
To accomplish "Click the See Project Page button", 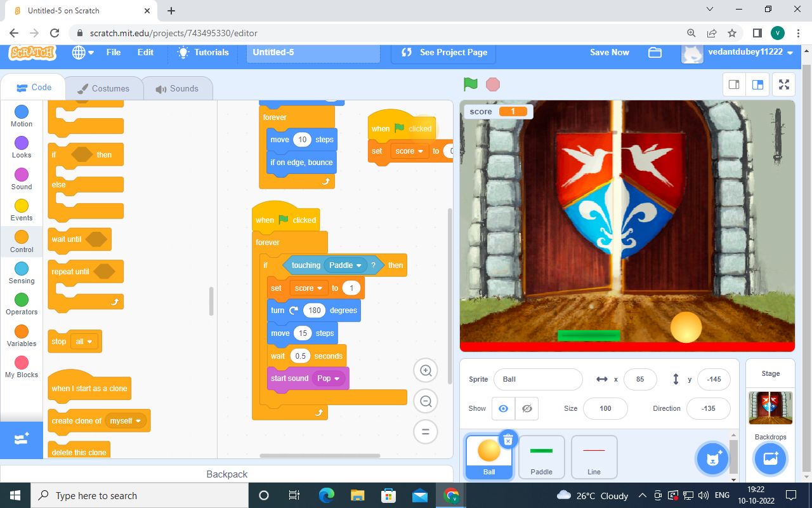I will click(445, 53).
